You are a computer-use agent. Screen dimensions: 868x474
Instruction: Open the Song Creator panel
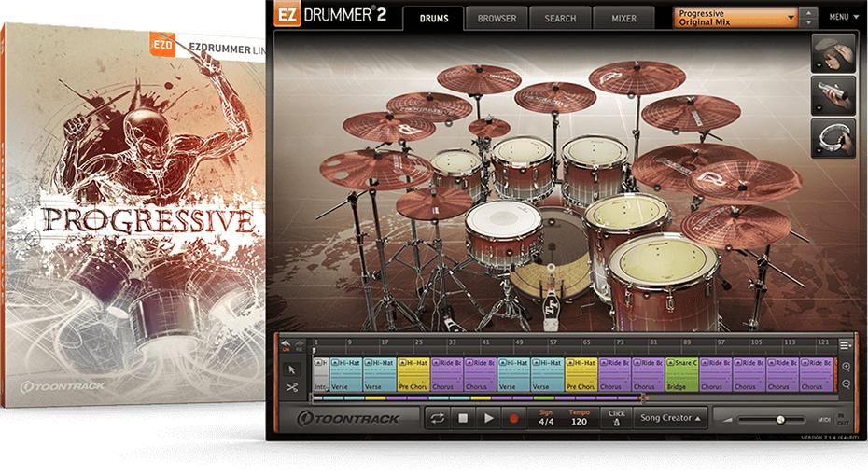coord(670,418)
